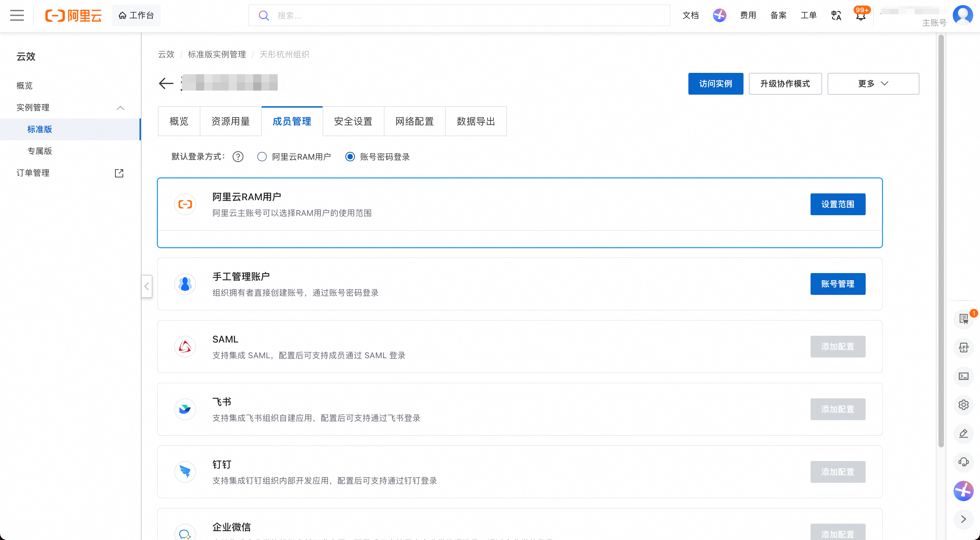Click the floating AI assistant icon in sidebar

(964, 491)
